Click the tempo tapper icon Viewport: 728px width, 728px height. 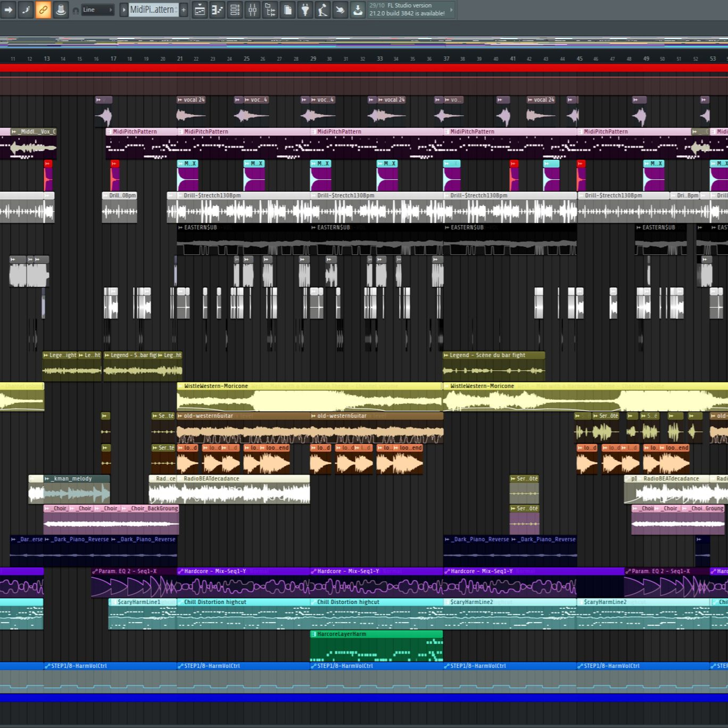[x=323, y=10]
